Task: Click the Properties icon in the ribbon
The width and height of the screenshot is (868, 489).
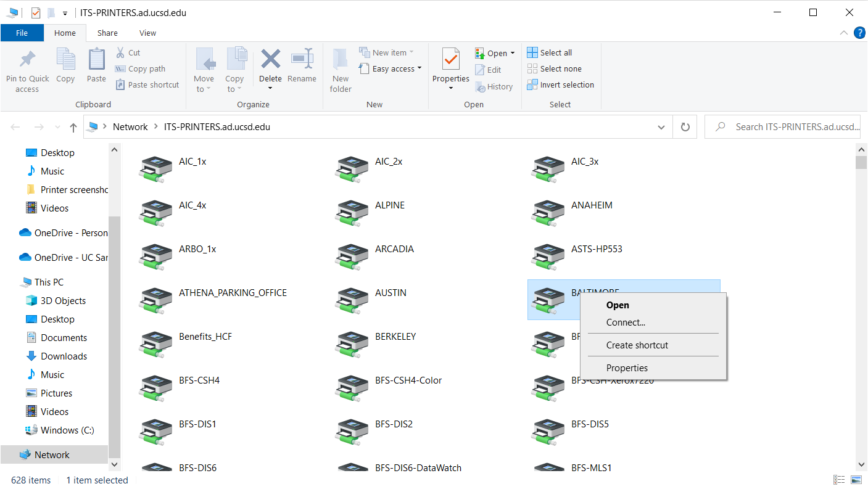Action: click(451, 60)
